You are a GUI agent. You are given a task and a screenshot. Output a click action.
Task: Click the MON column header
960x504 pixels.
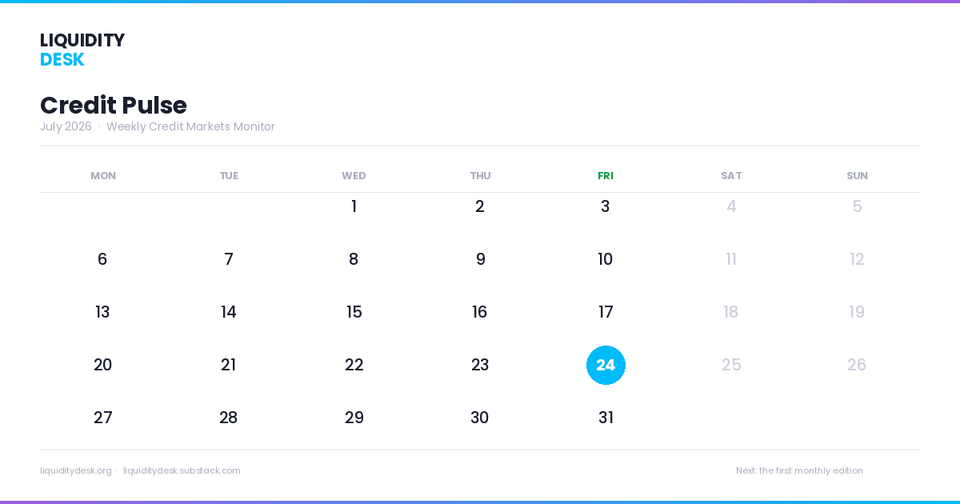click(x=103, y=176)
